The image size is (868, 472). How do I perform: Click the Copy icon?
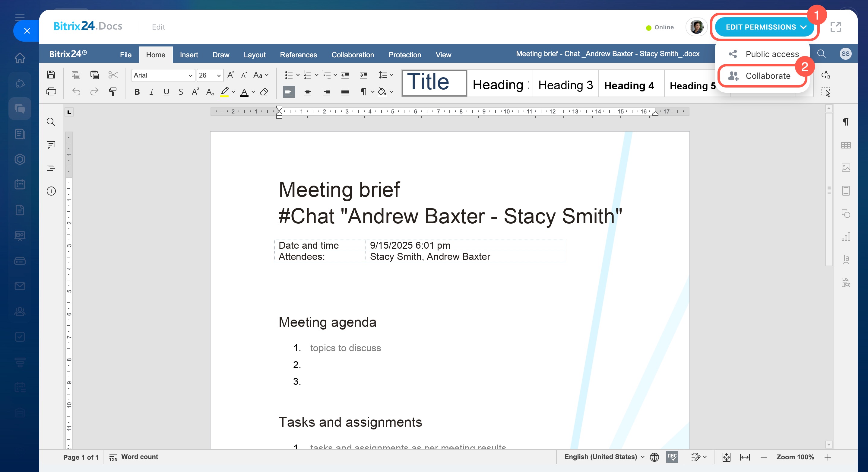tap(76, 75)
